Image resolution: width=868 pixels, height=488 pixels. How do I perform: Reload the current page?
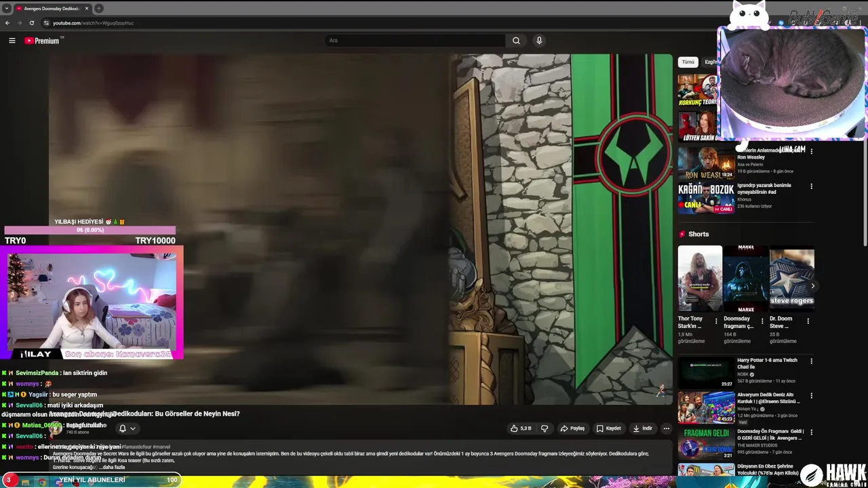click(x=31, y=23)
